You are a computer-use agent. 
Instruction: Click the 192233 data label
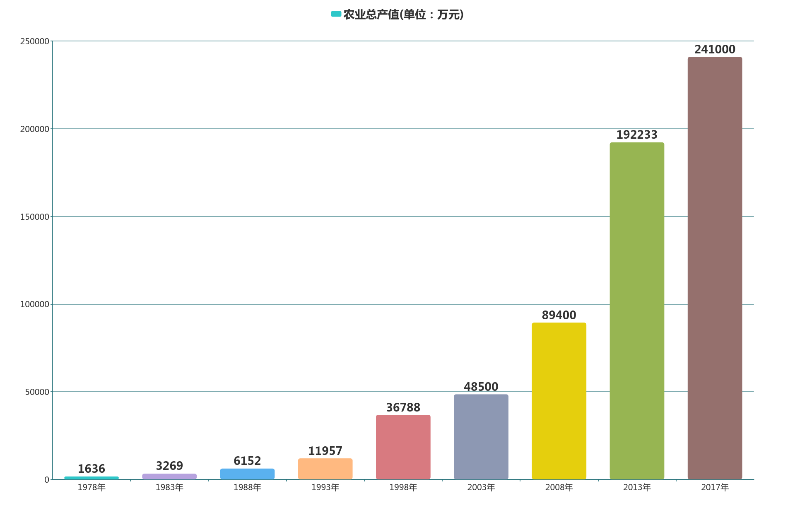tap(637, 135)
